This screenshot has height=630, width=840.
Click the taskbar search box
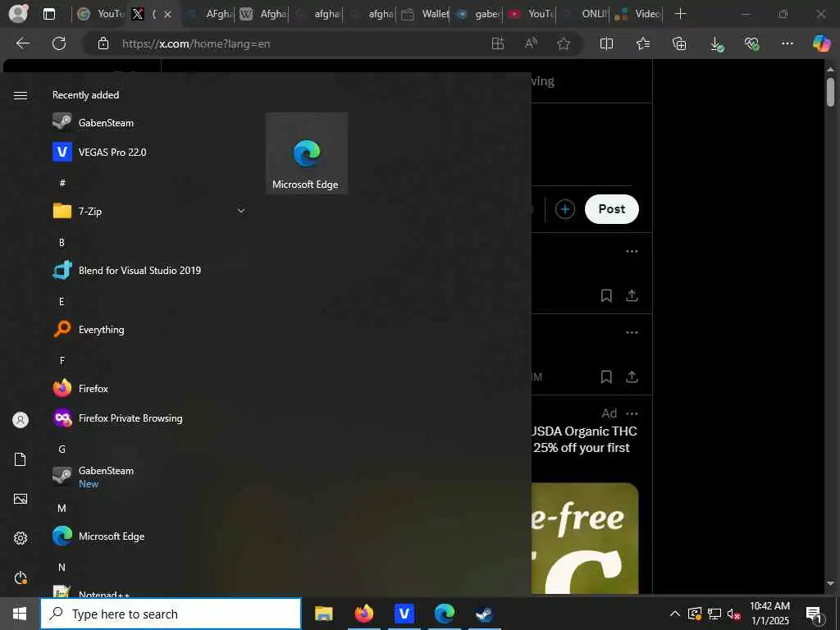tap(171, 614)
